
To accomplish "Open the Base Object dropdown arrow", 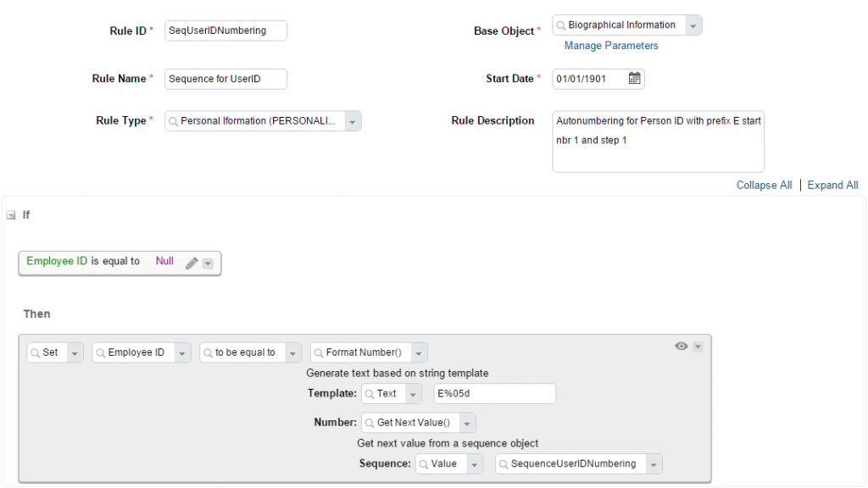I will (x=693, y=26).
